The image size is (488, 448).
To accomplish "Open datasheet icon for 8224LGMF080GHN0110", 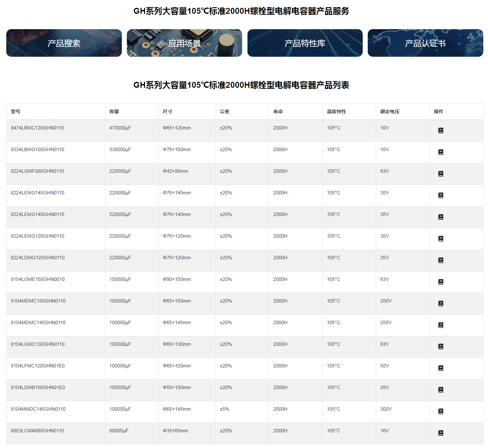I will click(440, 174).
